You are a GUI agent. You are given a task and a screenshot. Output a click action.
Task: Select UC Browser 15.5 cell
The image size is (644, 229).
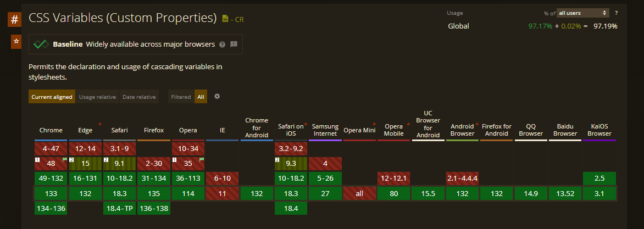pos(428,194)
